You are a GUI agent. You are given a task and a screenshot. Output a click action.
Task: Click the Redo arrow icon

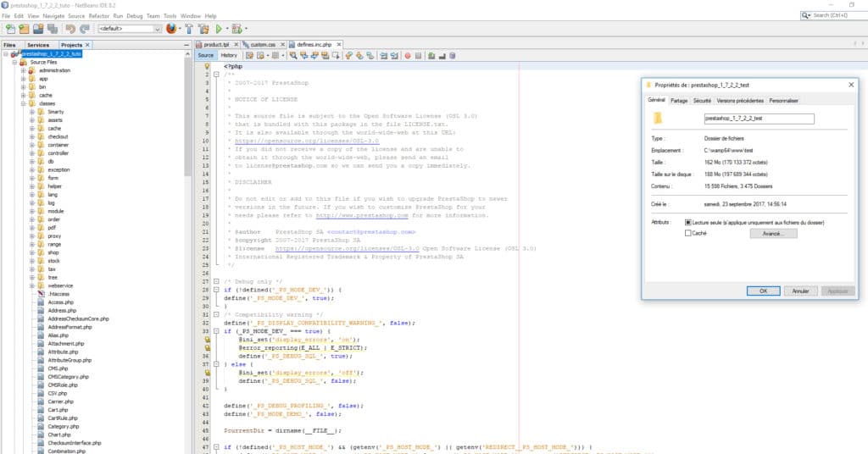[x=85, y=29]
